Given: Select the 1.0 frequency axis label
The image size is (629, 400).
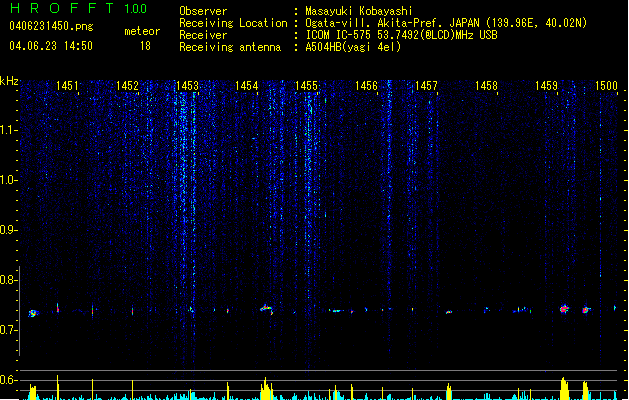Looking at the screenshot, I should tap(9, 180).
